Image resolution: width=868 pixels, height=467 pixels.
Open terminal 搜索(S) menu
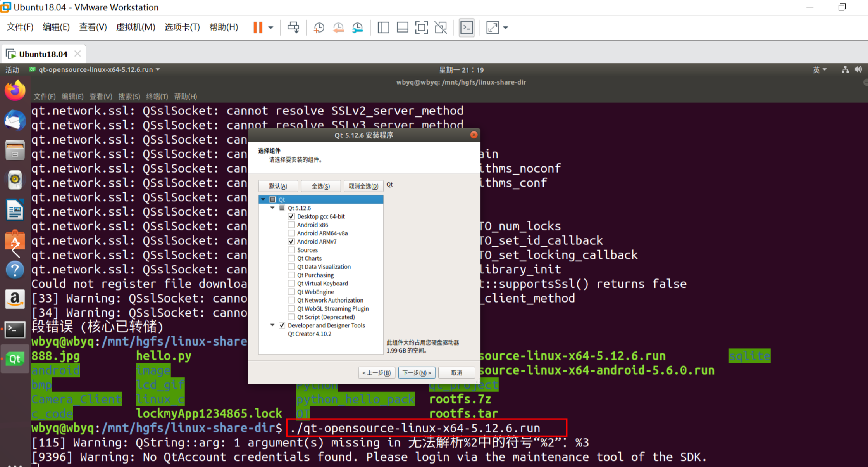129,97
